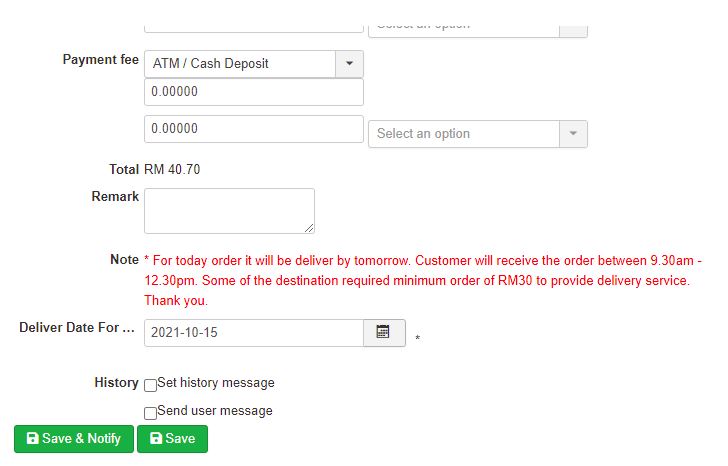Click the first 0.00000 payment fee field
The height and width of the screenshot is (466, 728).
click(253, 92)
